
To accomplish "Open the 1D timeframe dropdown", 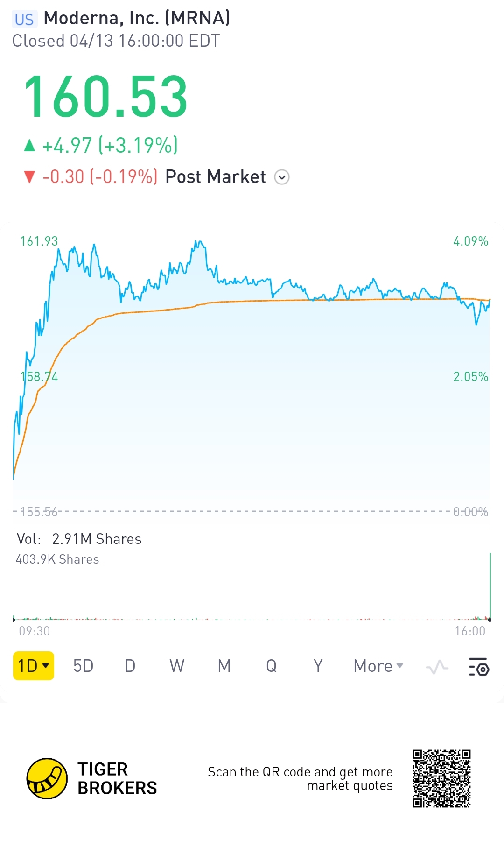I will (34, 666).
